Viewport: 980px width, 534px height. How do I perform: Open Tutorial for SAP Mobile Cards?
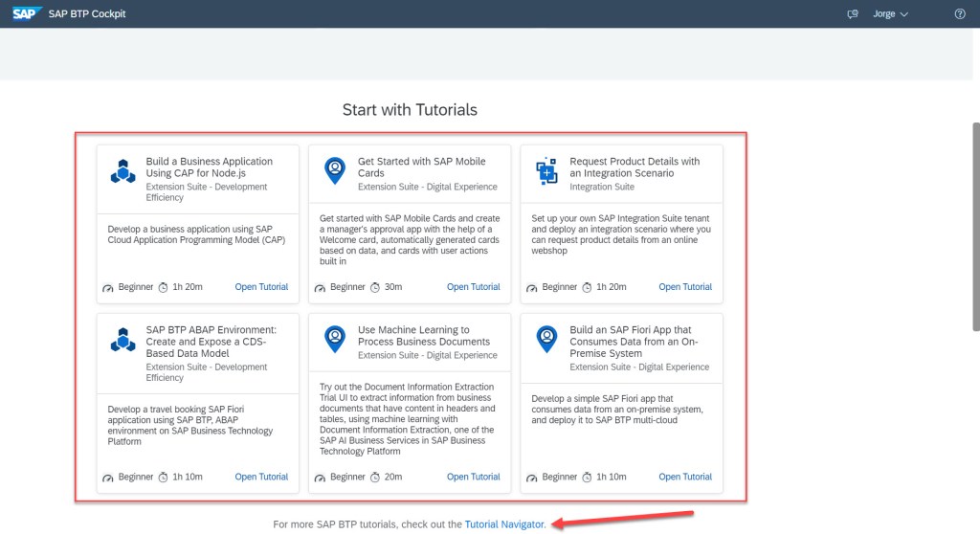[473, 287]
